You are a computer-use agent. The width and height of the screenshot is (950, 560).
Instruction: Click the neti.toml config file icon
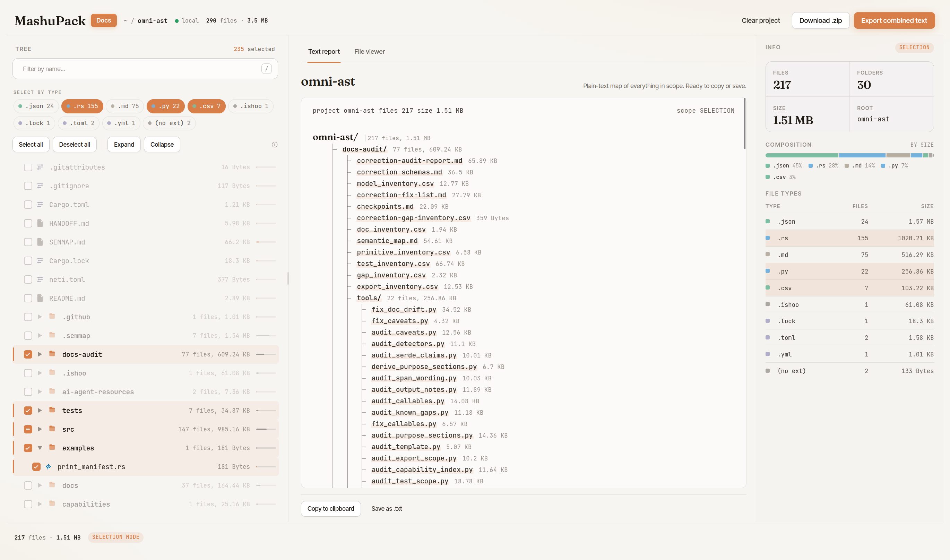40,279
